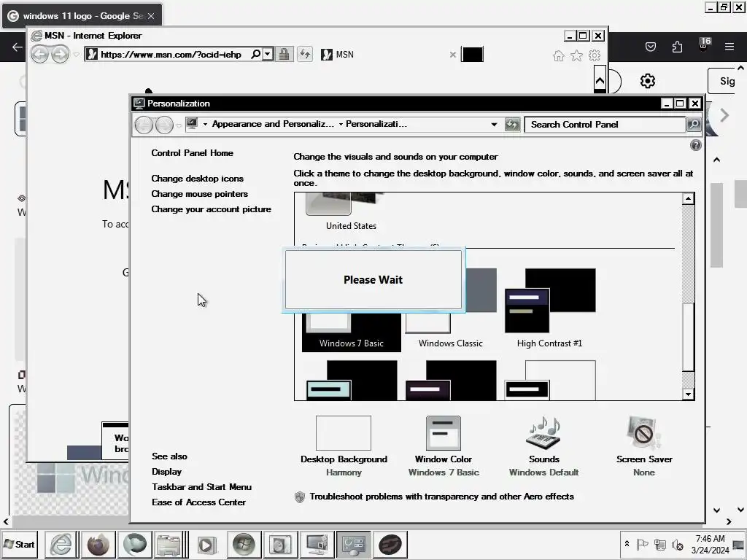Launch the media player taskbar icon
The image size is (747, 560).
pyautogui.click(x=206, y=544)
